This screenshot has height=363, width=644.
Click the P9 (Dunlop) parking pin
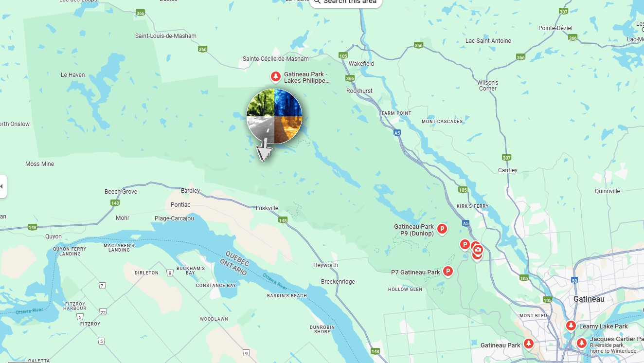point(442,229)
